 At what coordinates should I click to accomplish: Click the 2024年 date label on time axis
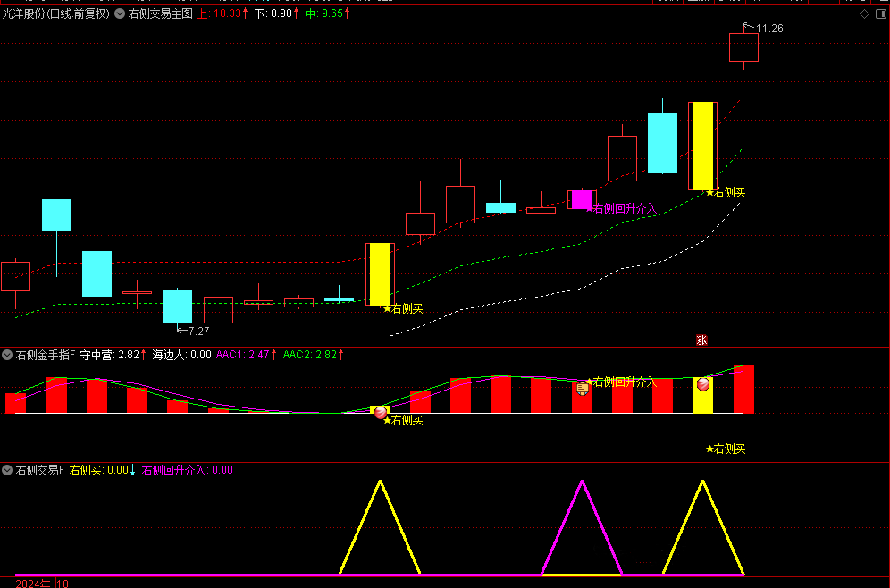[x=32, y=583]
